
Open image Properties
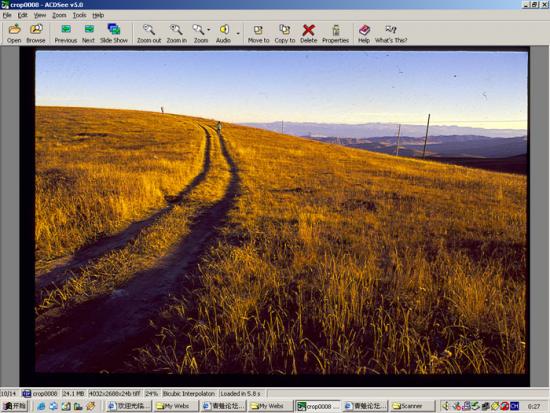(x=335, y=33)
